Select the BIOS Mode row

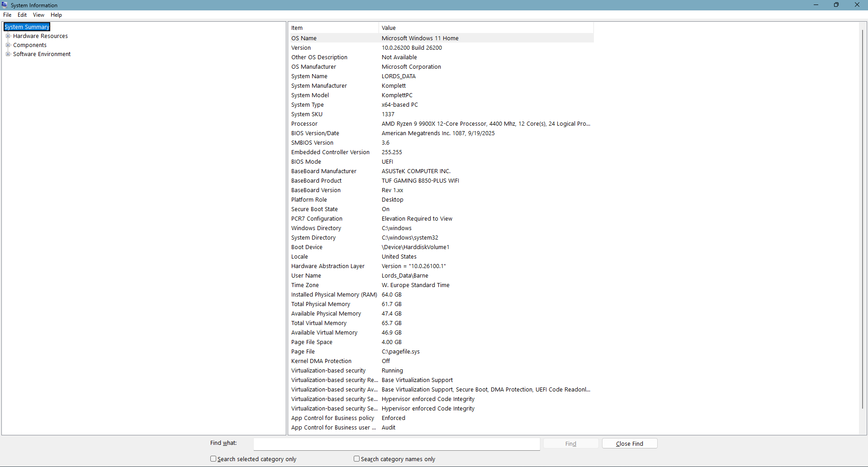coord(442,162)
